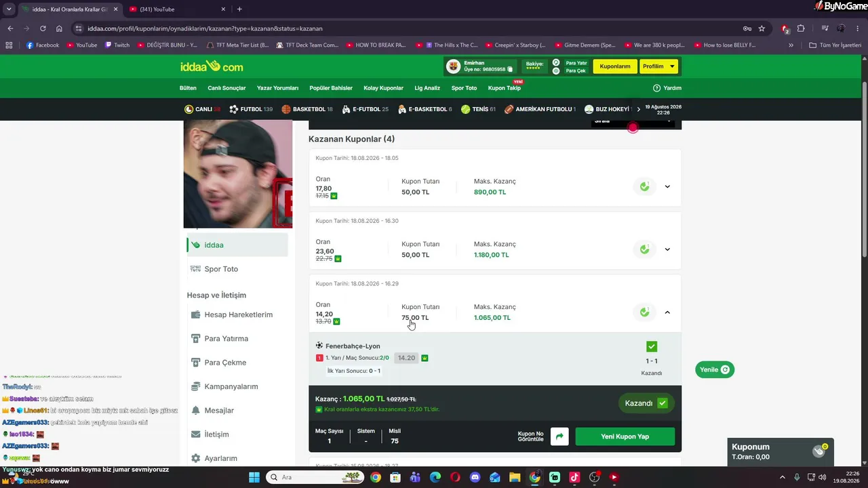Collapse the 14,20 odds coupon details
The image size is (868, 488).
[667, 312]
